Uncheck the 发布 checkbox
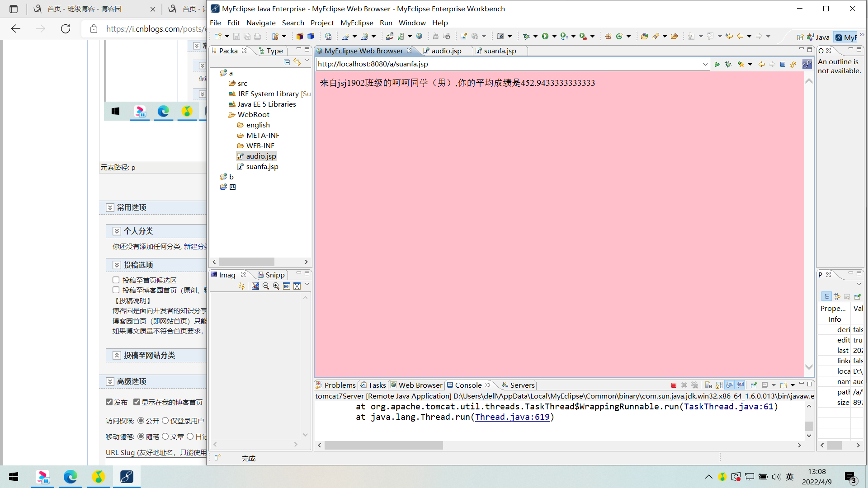The image size is (868, 488). tap(109, 402)
